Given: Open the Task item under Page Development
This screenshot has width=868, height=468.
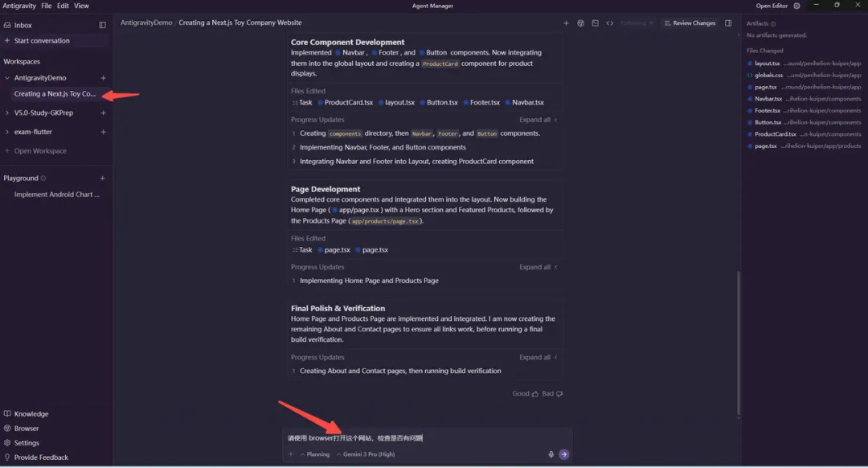Looking at the screenshot, I should pos(302,250).
